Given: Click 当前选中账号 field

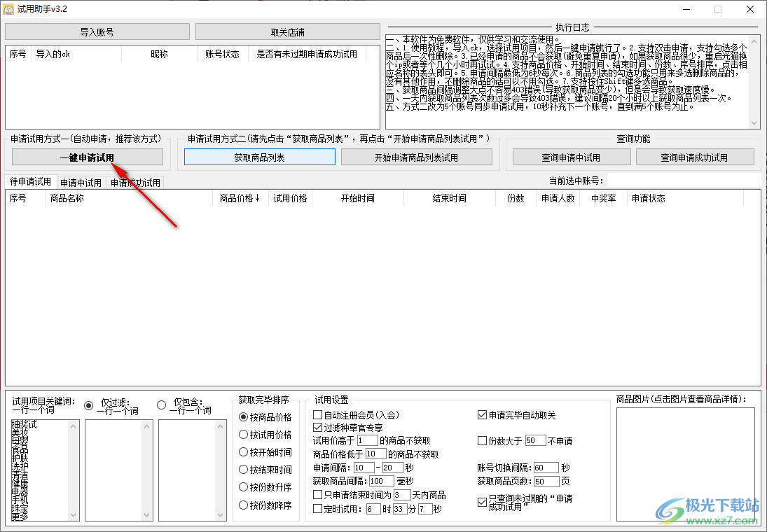Looking at the screenshot, I should tap(684, 181).
